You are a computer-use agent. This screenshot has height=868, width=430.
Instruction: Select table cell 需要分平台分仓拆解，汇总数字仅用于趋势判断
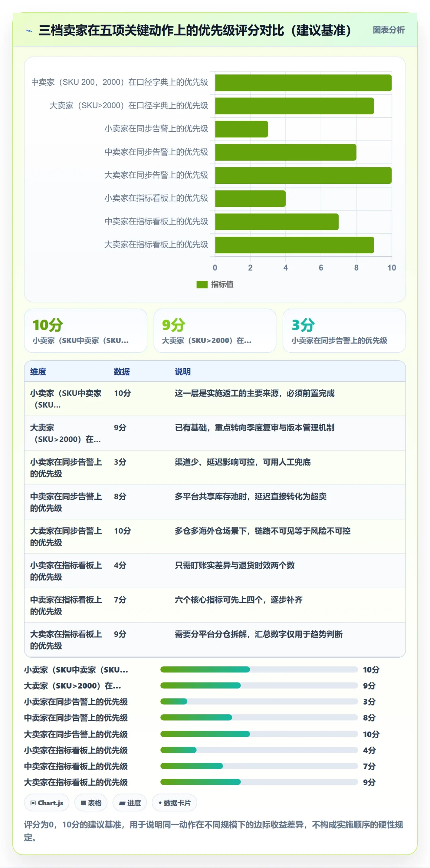click(259, 634)
